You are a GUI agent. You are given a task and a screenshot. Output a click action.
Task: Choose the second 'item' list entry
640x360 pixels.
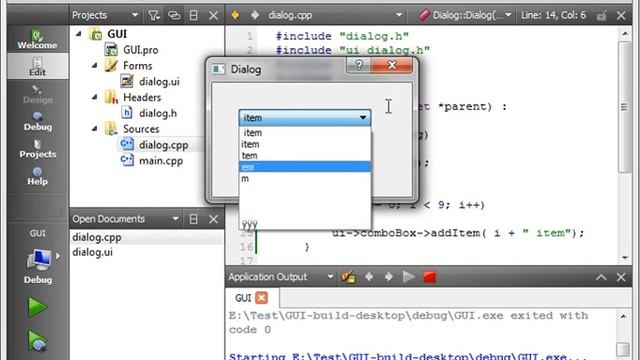(x=305, y=144)
